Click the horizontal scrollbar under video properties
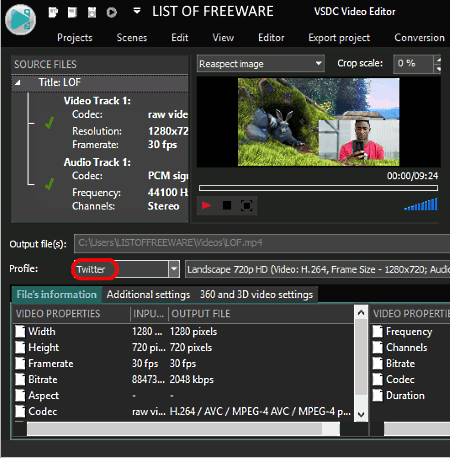The height and width of the screenshot is (458, 450). pyautogui.click(x=183, y=429)
